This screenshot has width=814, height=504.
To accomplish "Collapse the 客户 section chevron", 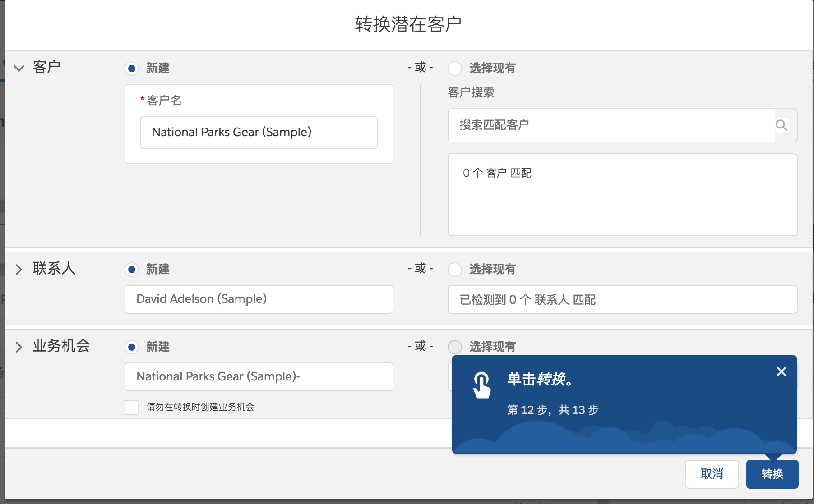I will point(19,69).
